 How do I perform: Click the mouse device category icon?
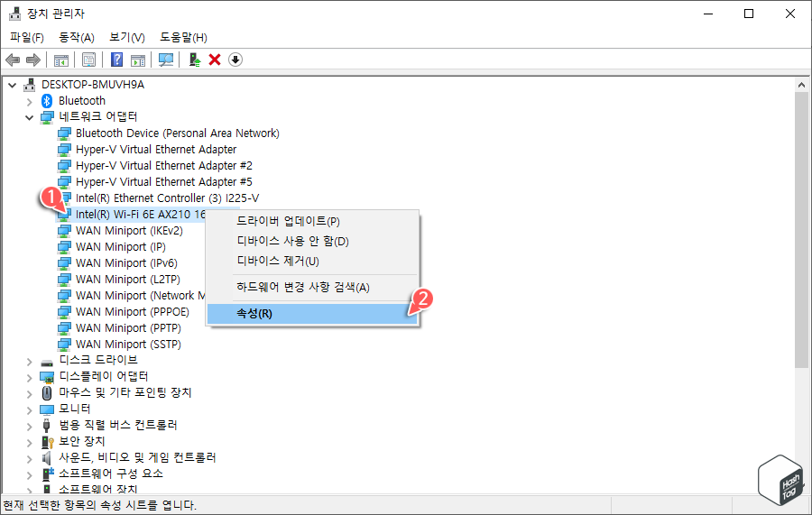47,393
